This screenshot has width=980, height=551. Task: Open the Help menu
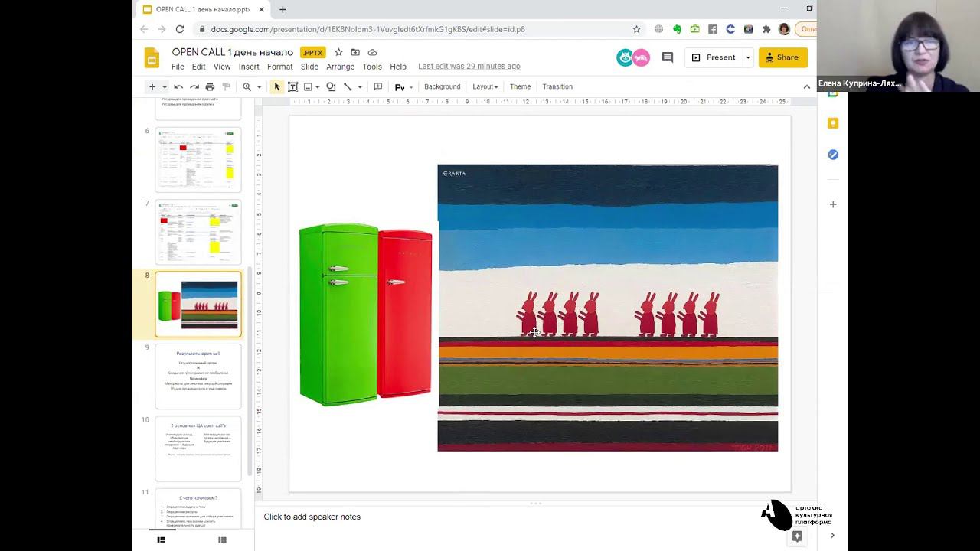coord(398,67)
